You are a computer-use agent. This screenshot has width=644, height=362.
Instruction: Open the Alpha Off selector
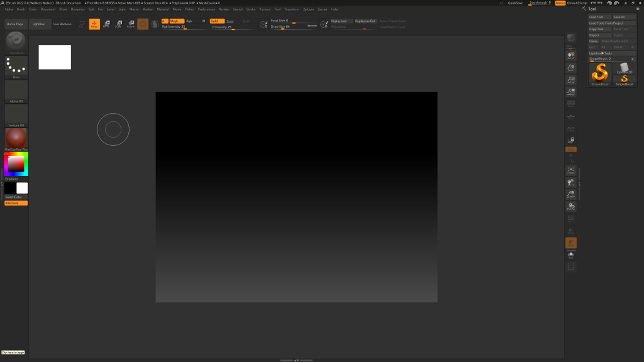[x=16, y=90]
